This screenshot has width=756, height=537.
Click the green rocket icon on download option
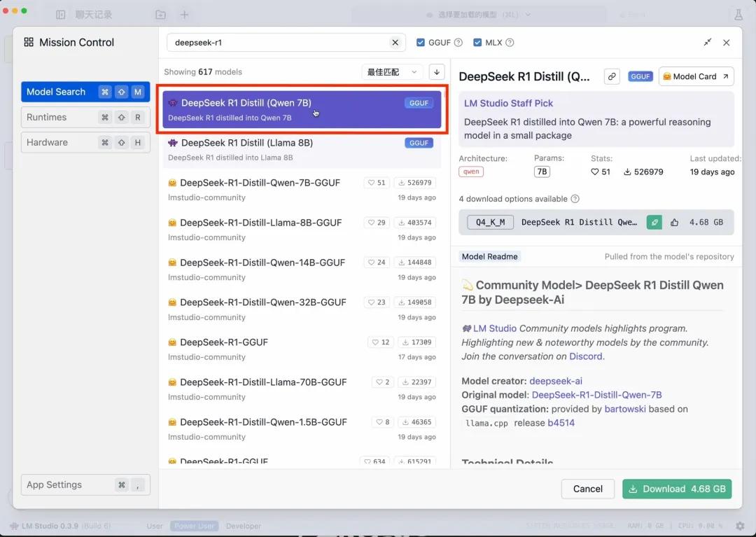(654, 222)
